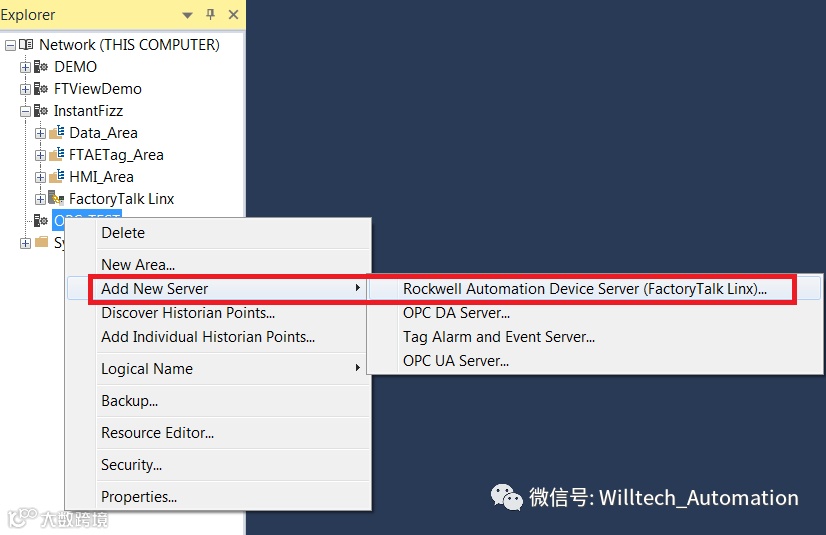The image size is (826, 535).
Task: Click the FactoryTalk Linx server icon
Action: point(56,199)
